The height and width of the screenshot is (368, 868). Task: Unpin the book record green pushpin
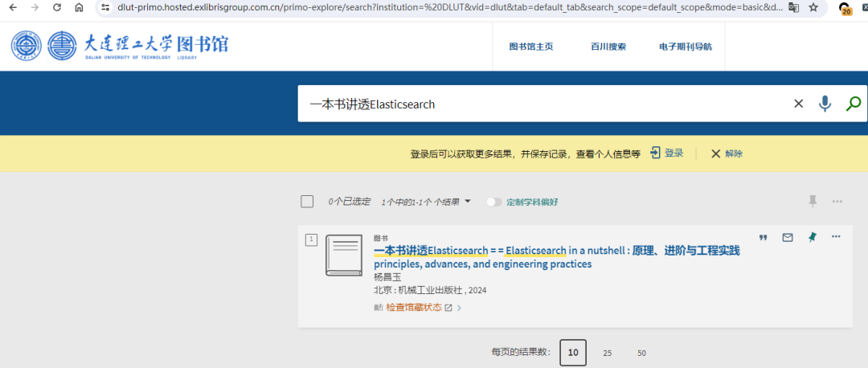[812, 237]
